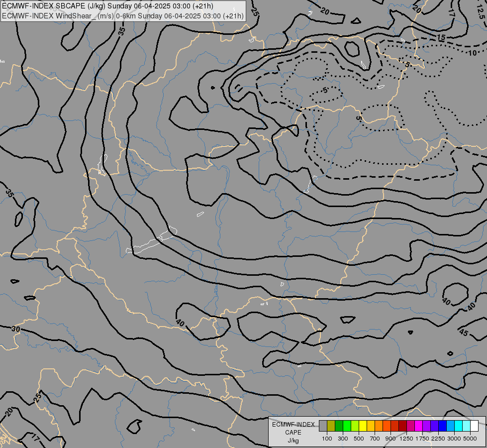Select the brick red legend swatch
The width and height of the screenshot is (487, 448).
[x=395, y=426]
